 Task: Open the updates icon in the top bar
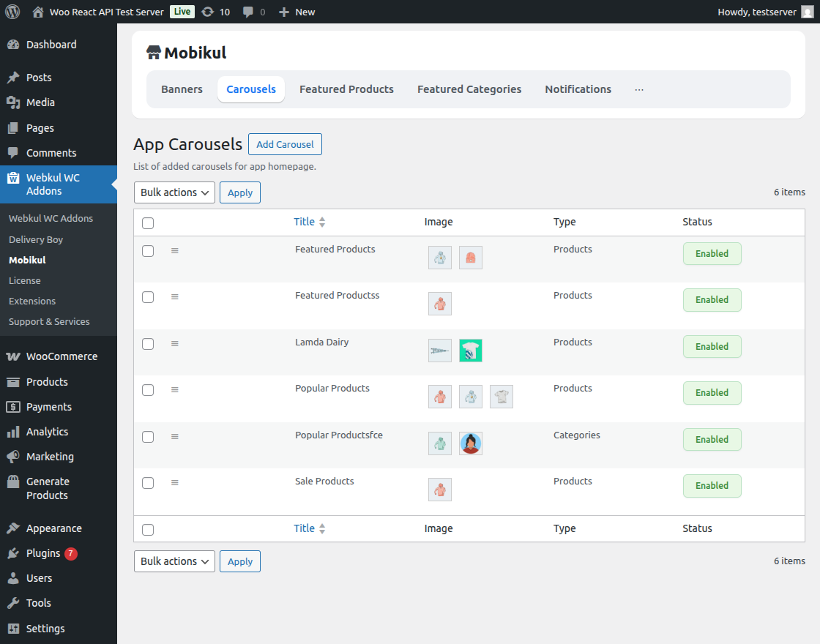coord(209,11)
